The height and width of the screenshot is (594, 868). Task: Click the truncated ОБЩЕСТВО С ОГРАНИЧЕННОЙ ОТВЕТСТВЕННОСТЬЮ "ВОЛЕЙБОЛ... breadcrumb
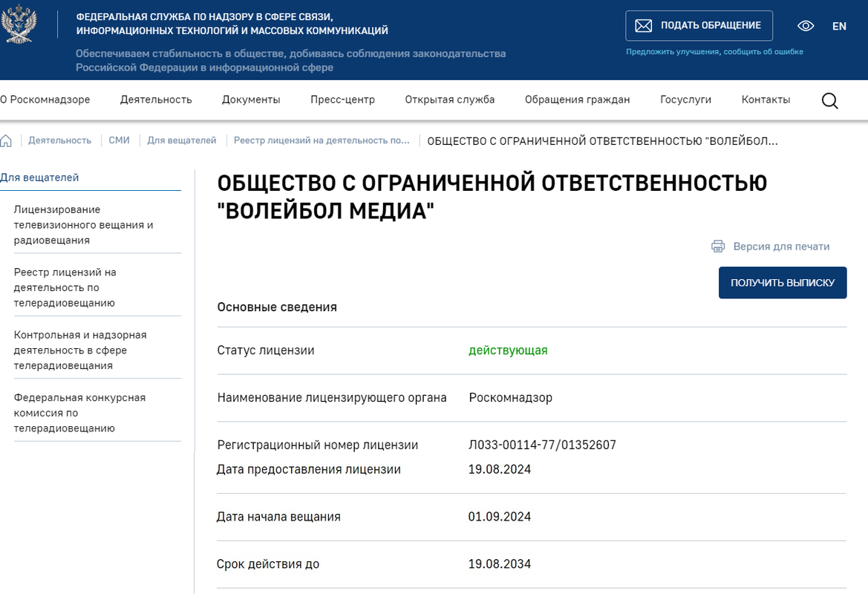pos(602,141)
